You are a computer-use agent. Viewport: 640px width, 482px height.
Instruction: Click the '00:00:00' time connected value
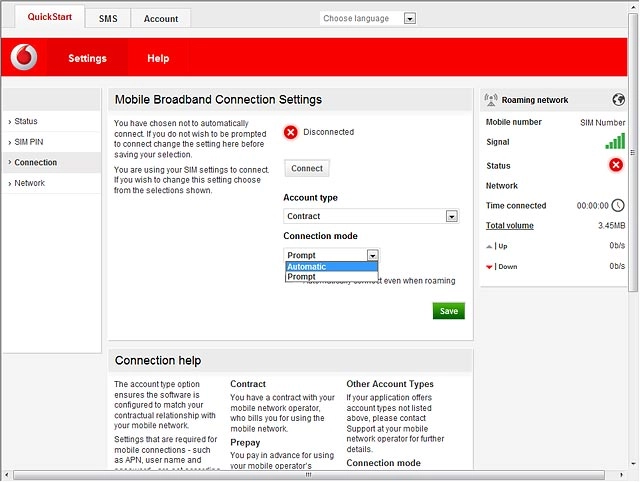[x=592, y=206]
